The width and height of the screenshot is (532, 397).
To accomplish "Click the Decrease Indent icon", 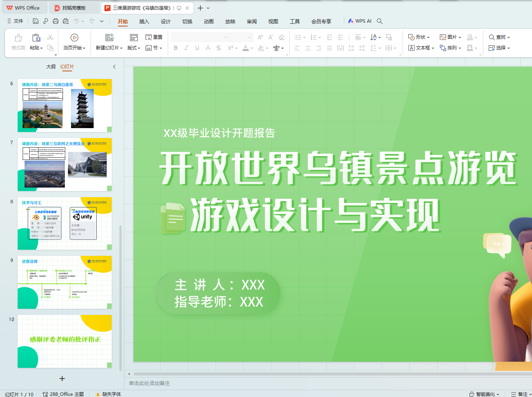I will 329,37.
